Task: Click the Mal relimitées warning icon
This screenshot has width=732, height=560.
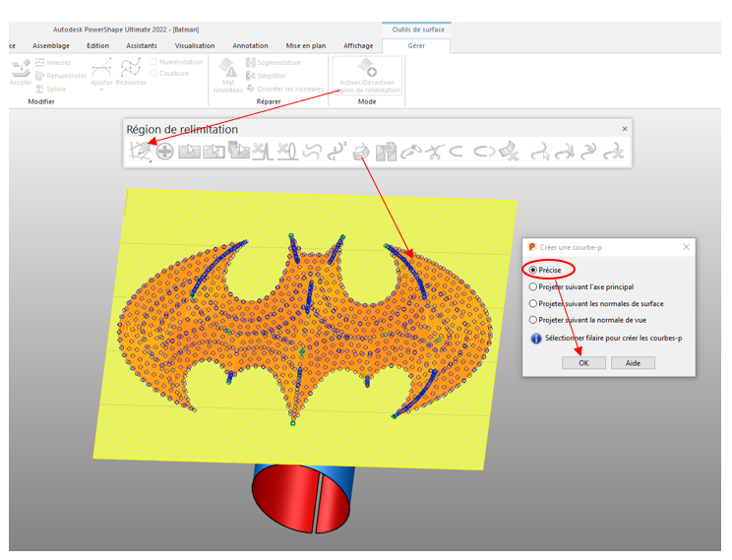Action: click(x=227, y=68)
